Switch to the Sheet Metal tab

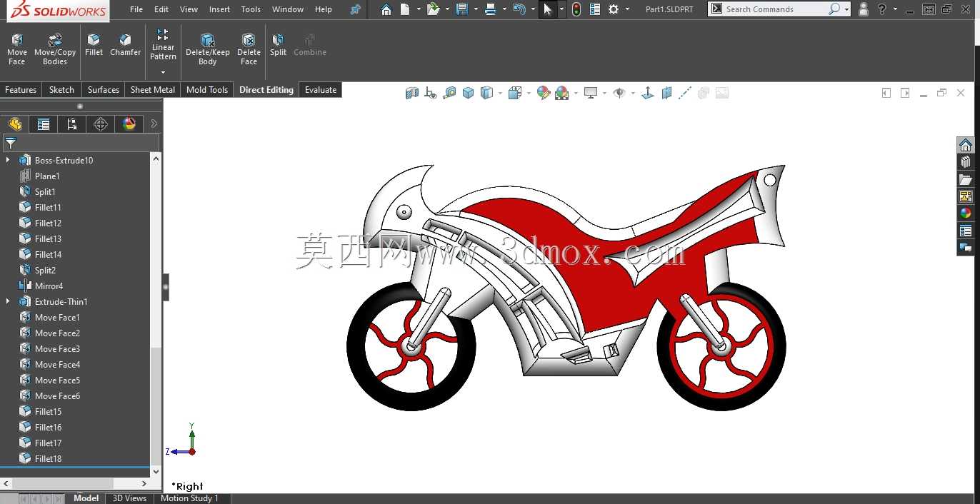point(153,90)
